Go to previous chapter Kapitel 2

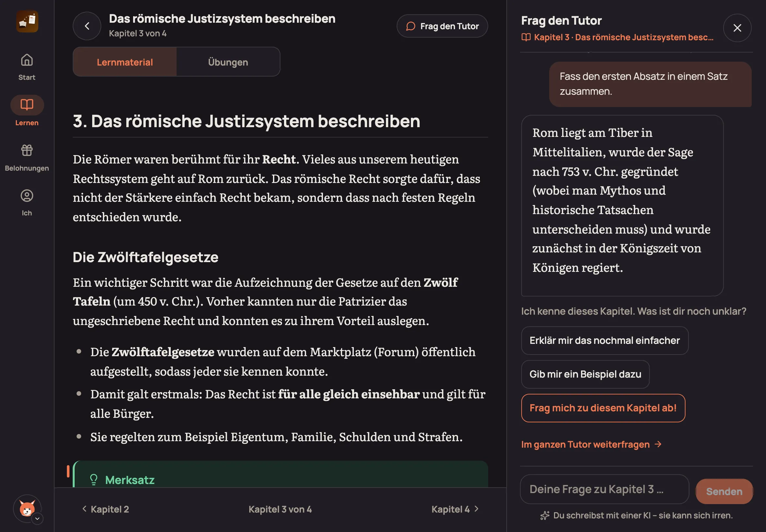[106, 509]
